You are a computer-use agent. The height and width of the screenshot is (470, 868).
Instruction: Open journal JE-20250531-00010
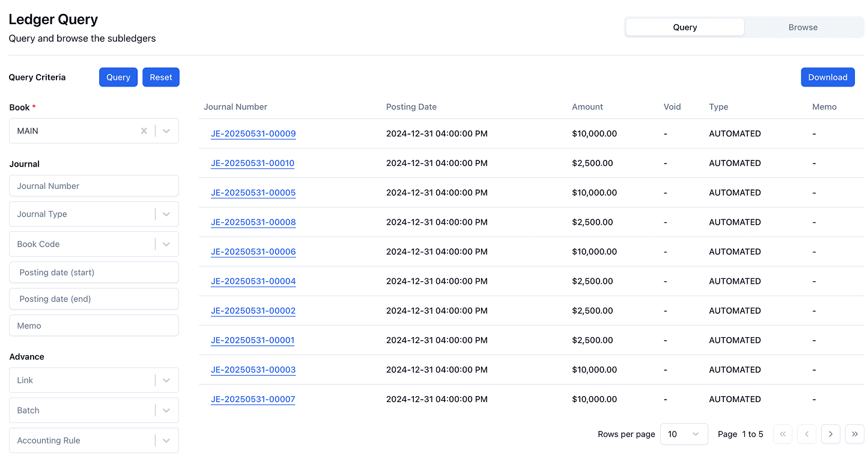coord(252,163)
